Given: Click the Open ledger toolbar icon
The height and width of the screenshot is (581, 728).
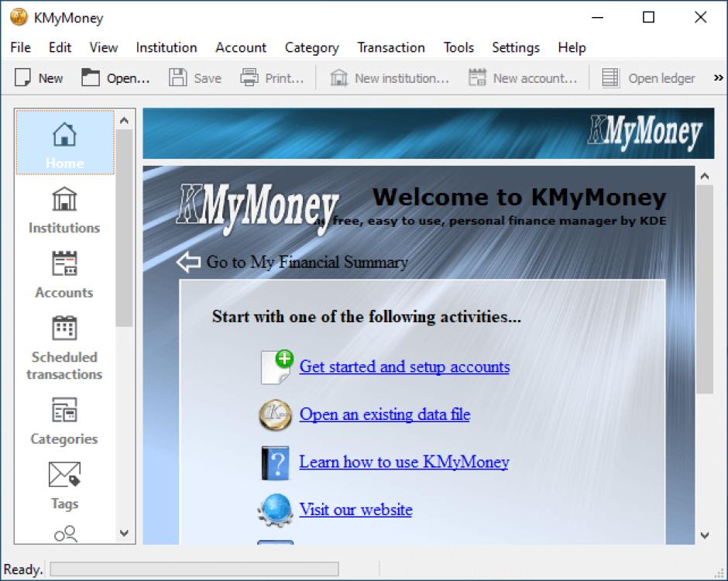Looking at the screenshot, I should pyautogui.click(x=610, y=77).
